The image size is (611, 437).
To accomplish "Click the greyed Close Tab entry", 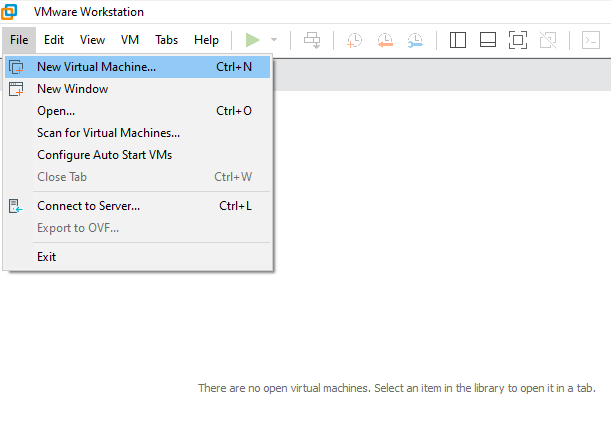I will click(x=138, y=177).
